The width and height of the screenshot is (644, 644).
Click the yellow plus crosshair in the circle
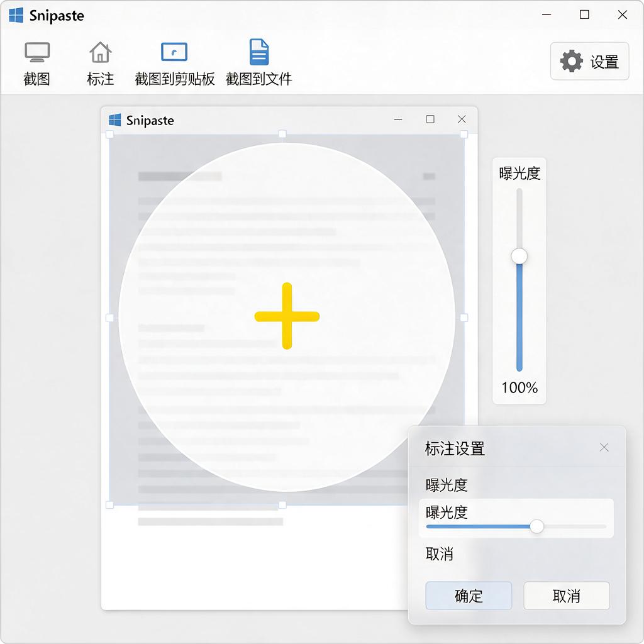(287, 316)
